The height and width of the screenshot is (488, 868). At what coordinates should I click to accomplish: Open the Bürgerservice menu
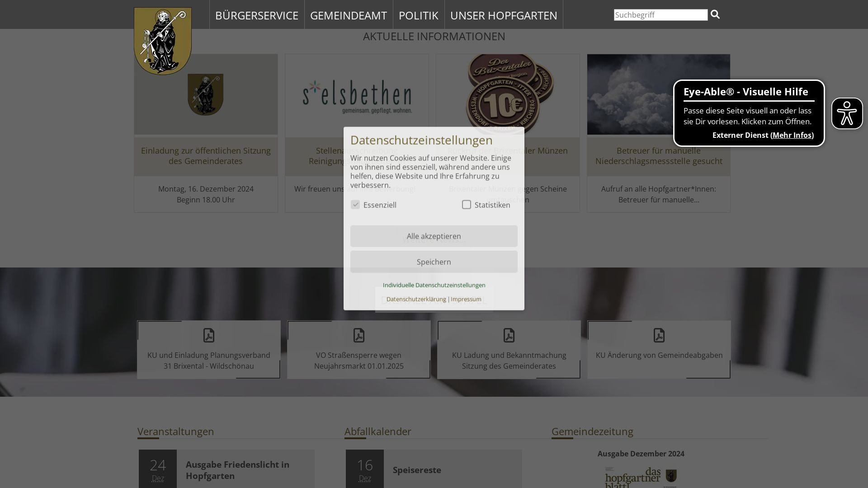[x=257, y=15]
